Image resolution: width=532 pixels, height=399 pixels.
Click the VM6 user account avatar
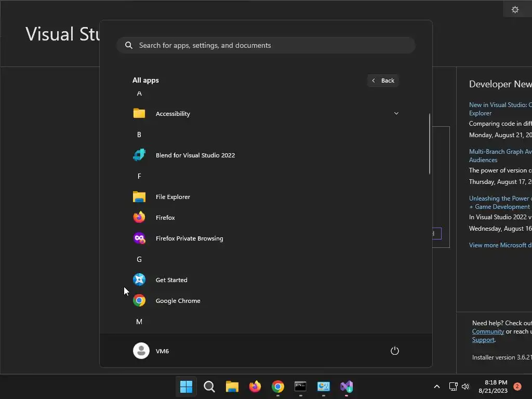click(141, 351)
